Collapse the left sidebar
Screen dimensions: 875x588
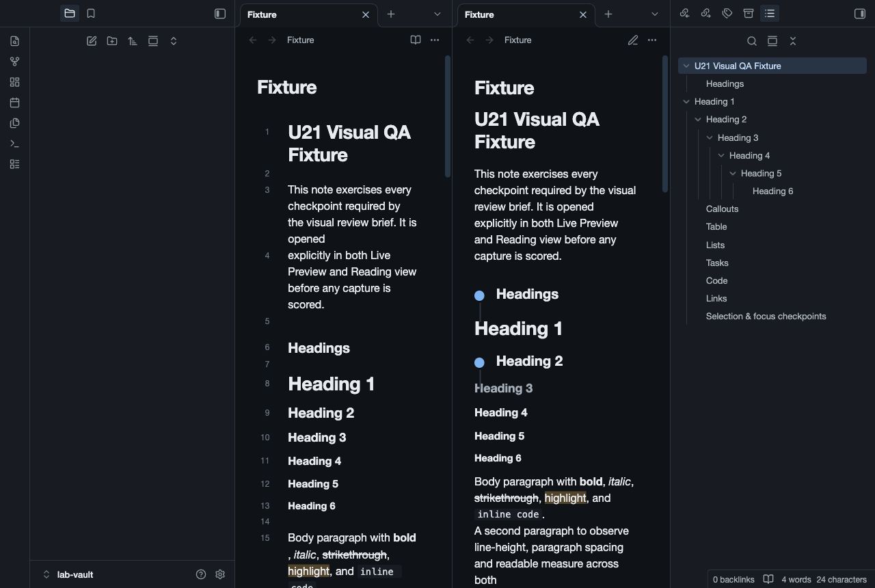click(220, 14)
